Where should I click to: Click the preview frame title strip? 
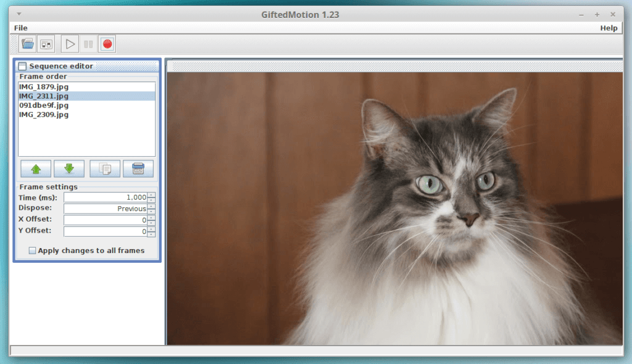pos(395,67)
